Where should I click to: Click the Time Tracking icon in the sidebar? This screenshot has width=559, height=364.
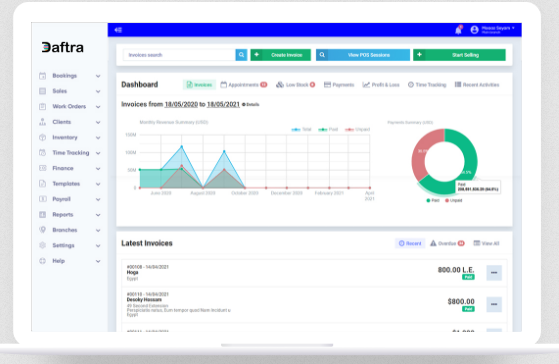pyautogui.click(x=42, y=153)
